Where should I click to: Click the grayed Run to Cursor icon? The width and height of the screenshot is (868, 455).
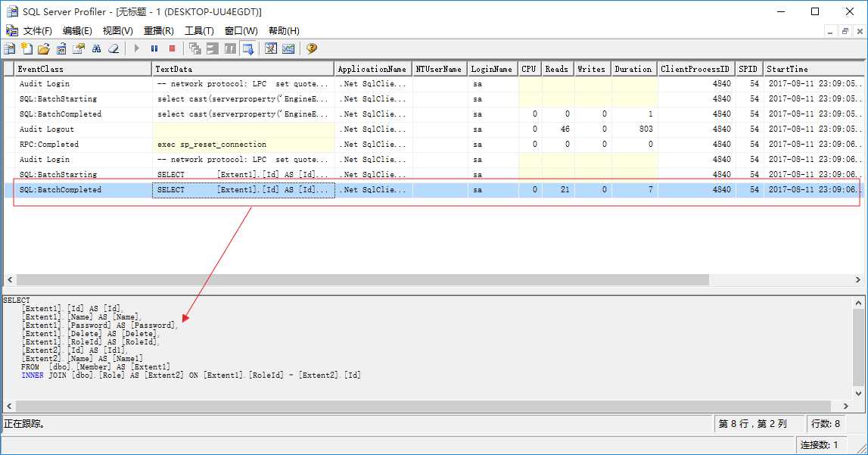(x=213, y=48)
